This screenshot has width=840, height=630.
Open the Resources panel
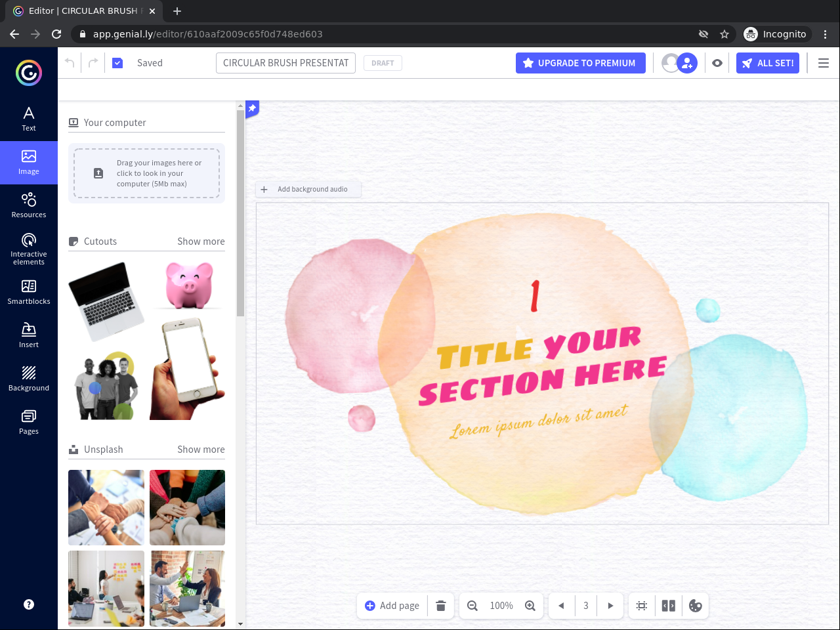pyautogui.click(x=29, y=206)
